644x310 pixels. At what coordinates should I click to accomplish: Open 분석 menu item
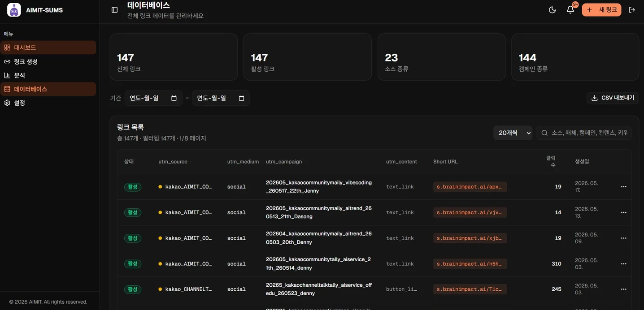click(x=48, y=75)
